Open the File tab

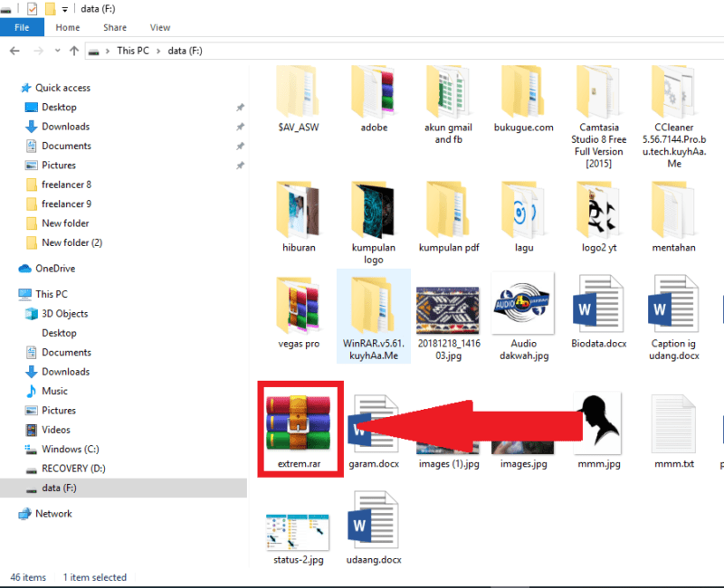click(22, 27)
